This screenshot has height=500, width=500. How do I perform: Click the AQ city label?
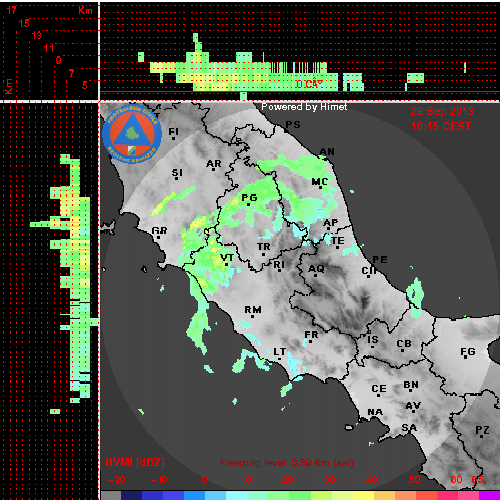click(316, 268)
